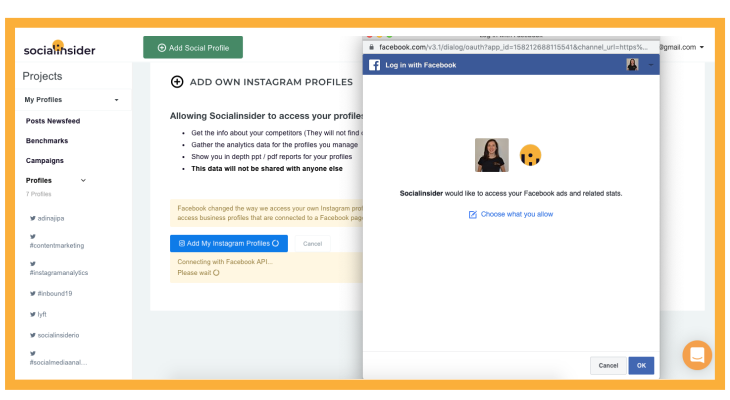Click the Facebook logo in dialog header

(x=374, y=65)
